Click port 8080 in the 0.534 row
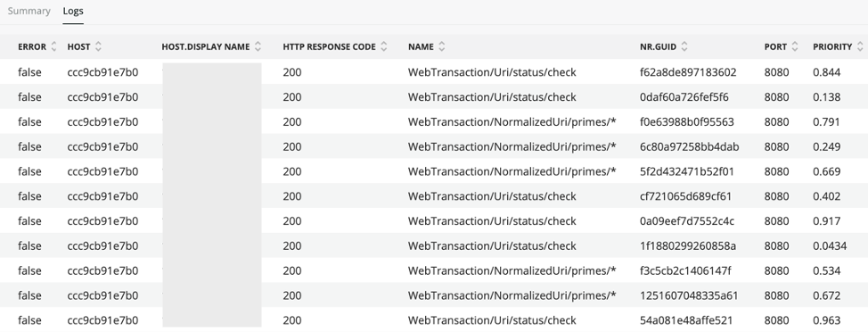Image resolution: width=868 pixels, height=332 pixels. (776, 271)
